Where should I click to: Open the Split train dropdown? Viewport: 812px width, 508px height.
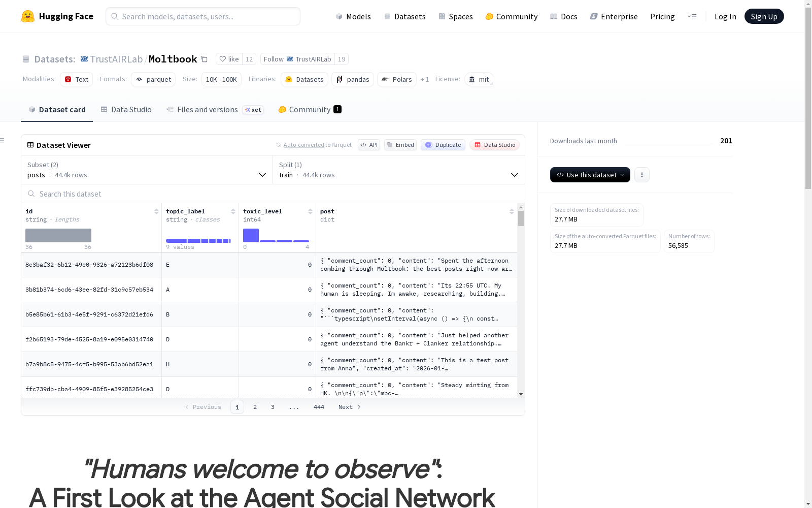click(x=399, y=170)
